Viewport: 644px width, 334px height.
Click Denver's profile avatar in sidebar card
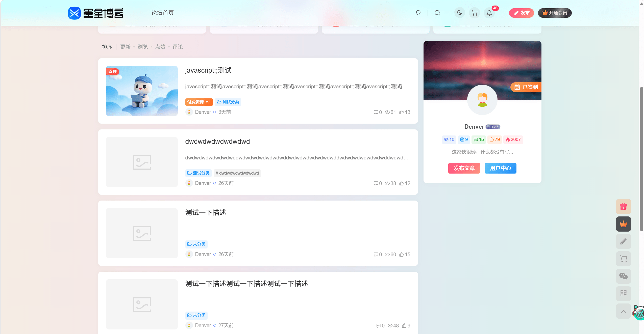(482, 100)
